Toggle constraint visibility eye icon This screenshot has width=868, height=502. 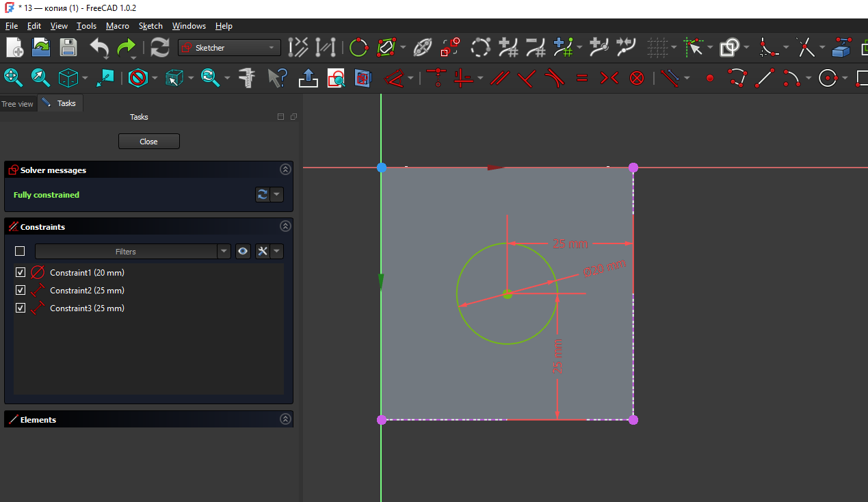tap(243, 251)
